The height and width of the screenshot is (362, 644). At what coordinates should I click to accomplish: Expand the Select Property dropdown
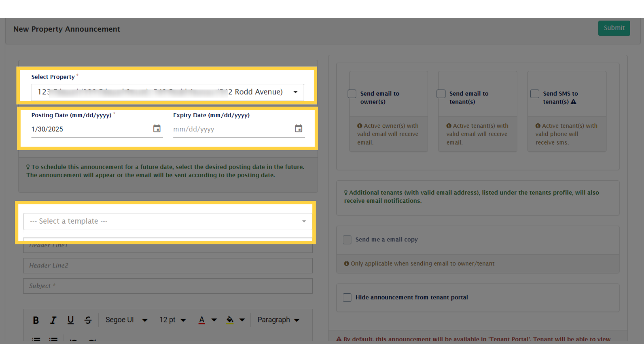(295, 92)
